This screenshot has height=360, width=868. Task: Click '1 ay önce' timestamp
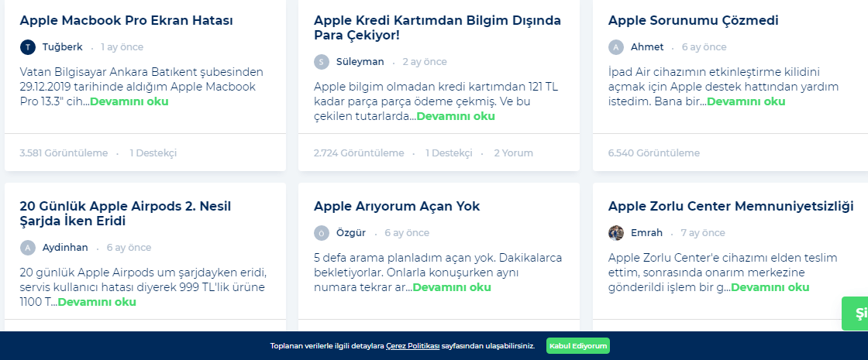pyautogui.click(x=122, y=47)
